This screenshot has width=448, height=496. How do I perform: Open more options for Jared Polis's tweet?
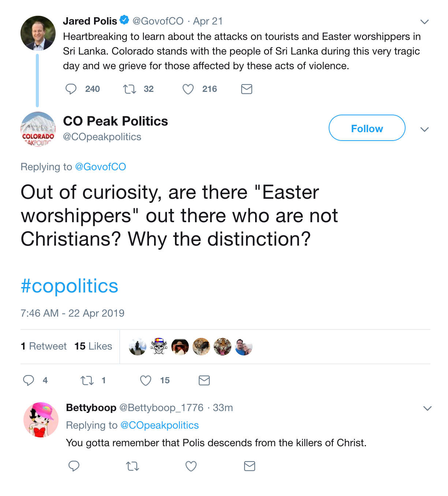[425, 22]
